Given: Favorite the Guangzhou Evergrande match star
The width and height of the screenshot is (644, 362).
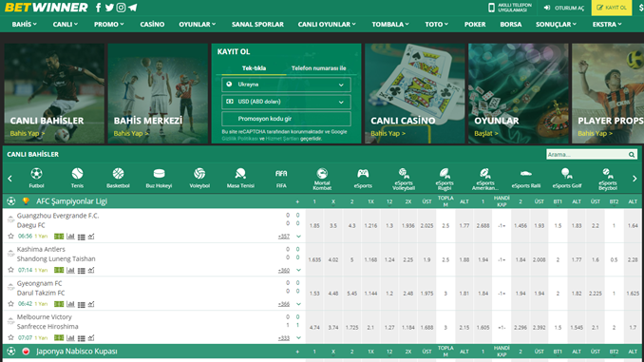Looking at the screenshot, I should click(10, 236).
